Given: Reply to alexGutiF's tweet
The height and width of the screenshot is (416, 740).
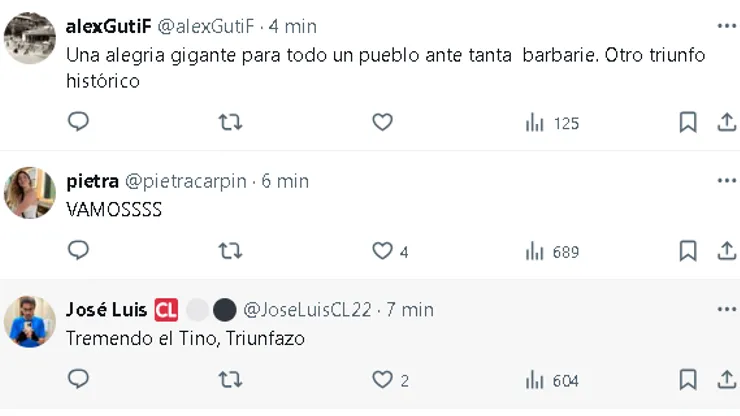Looking at the screenshot, I should pyautogui.click(x=78, y=122).
